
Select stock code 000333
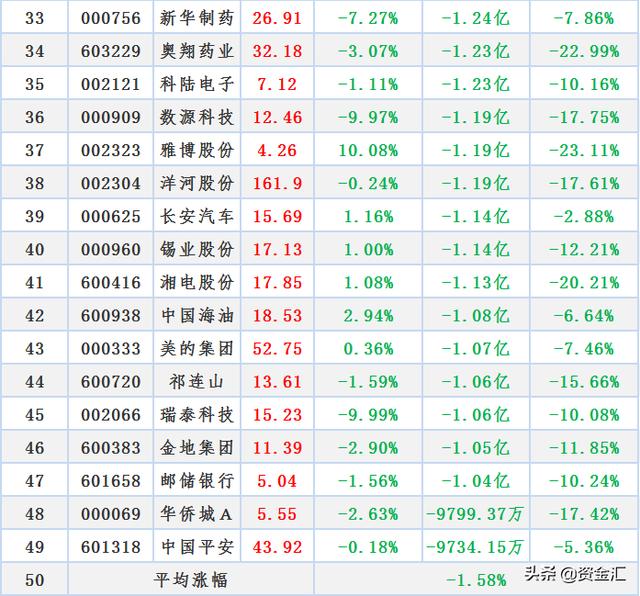[x=111, y=349]
